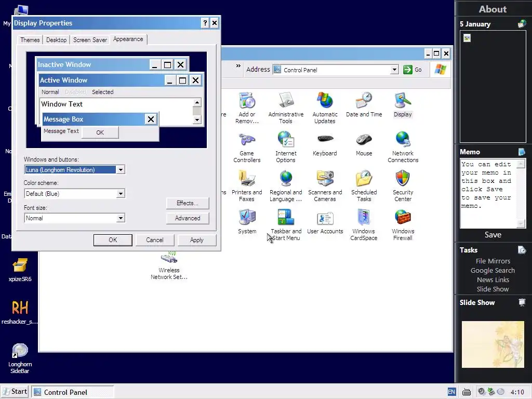Open the Start menu
Viewport: 532px width, 399px height.
pos(15,392)
